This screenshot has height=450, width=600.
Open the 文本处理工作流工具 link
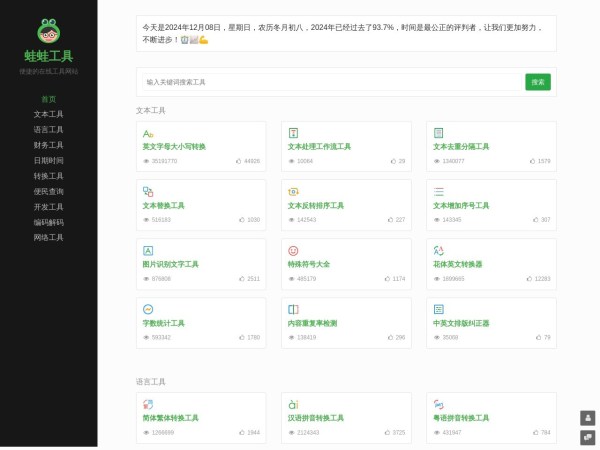tap(319, 146)
